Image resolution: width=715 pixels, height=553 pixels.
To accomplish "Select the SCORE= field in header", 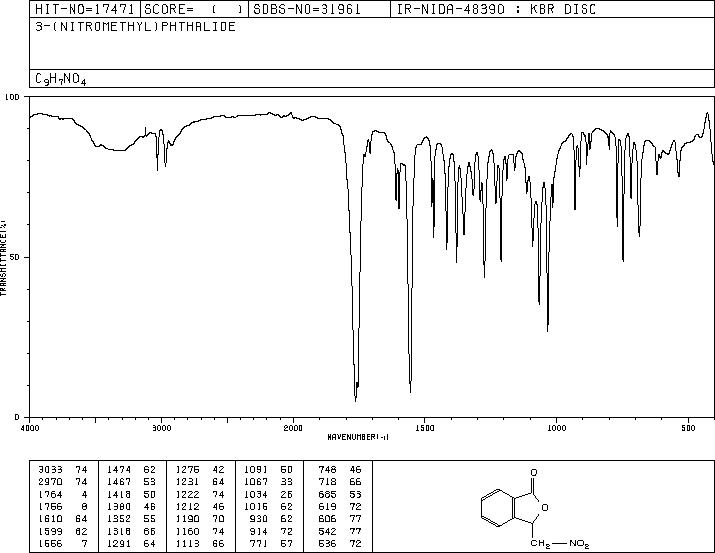I will [194, 9].
